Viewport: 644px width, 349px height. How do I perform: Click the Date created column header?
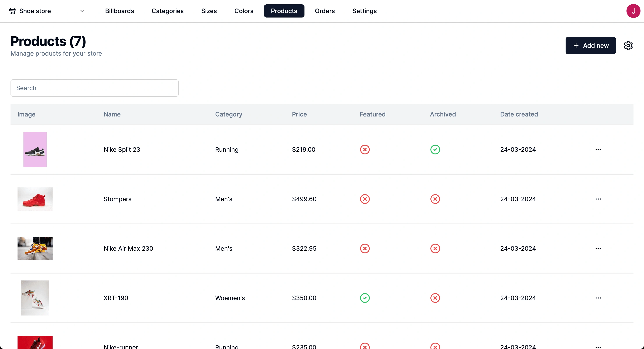[519, 115]
